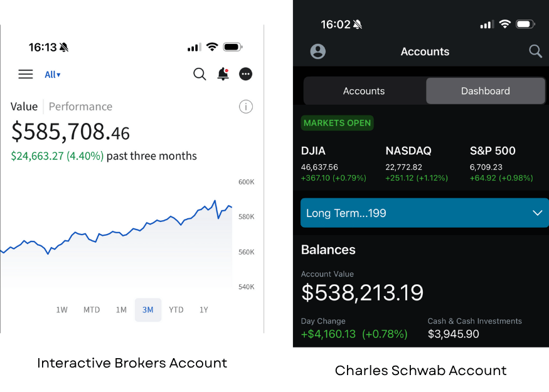The width and height of the screenshot is (549, 392).
Task: Tap the Interactive Brokers search magnifier icon
Action: pyautogui.click(x=200, y=74)
